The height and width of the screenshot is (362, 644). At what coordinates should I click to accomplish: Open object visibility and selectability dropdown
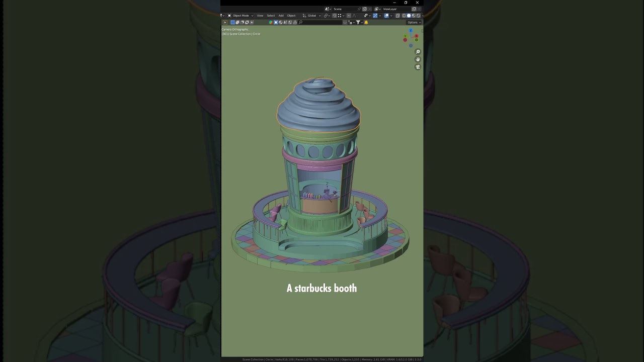click(367, 16)
